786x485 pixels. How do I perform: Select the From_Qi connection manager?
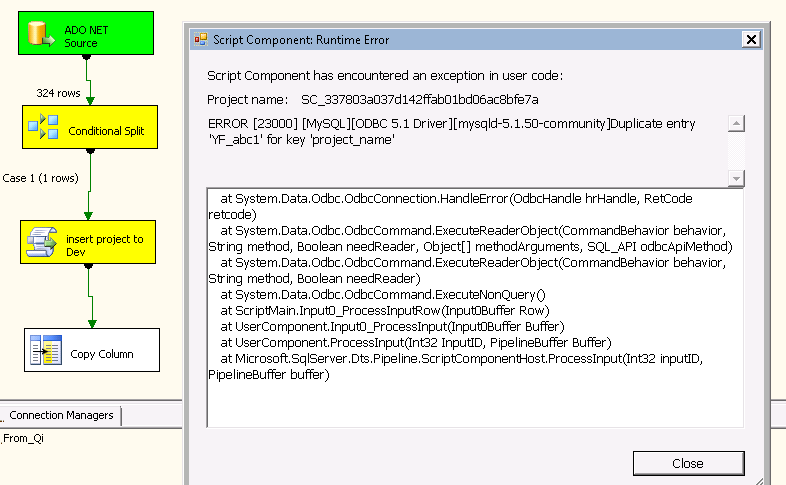(x=23, y=438)
